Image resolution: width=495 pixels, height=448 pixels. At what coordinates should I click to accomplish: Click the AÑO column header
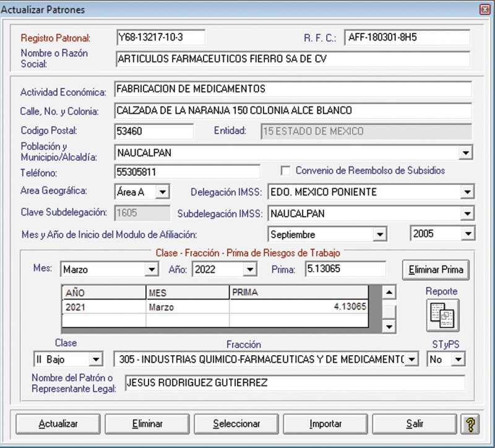pos(104,293)
